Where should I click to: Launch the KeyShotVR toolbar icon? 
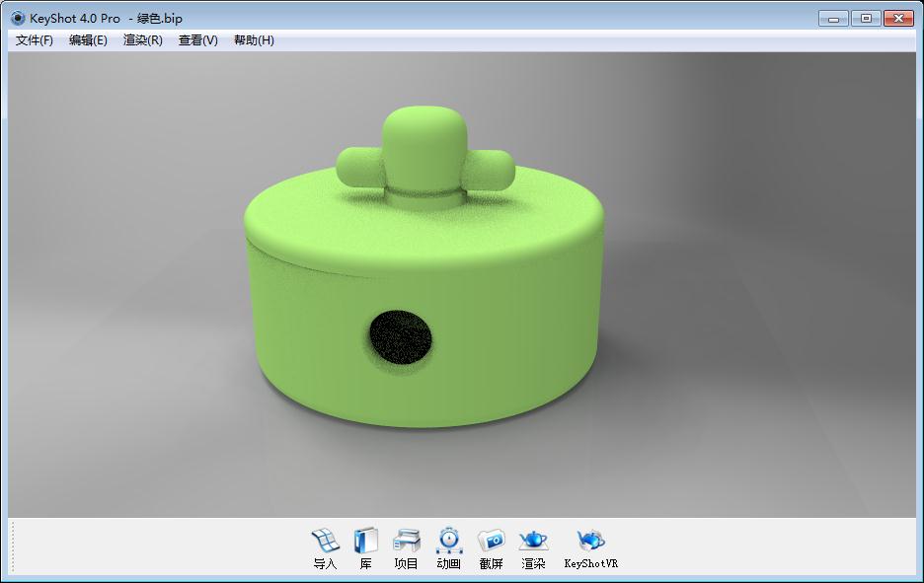590,548
